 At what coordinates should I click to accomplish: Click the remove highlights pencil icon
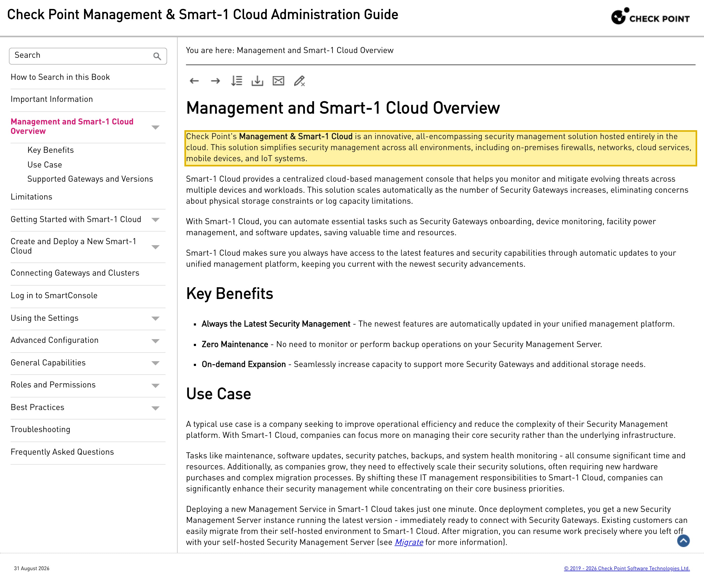[299, 81]
